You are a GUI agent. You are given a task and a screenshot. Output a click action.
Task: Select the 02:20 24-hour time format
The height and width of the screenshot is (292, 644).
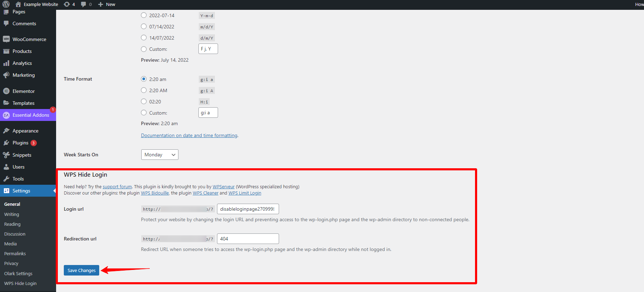pyautogui.click(x=144, y=101)
